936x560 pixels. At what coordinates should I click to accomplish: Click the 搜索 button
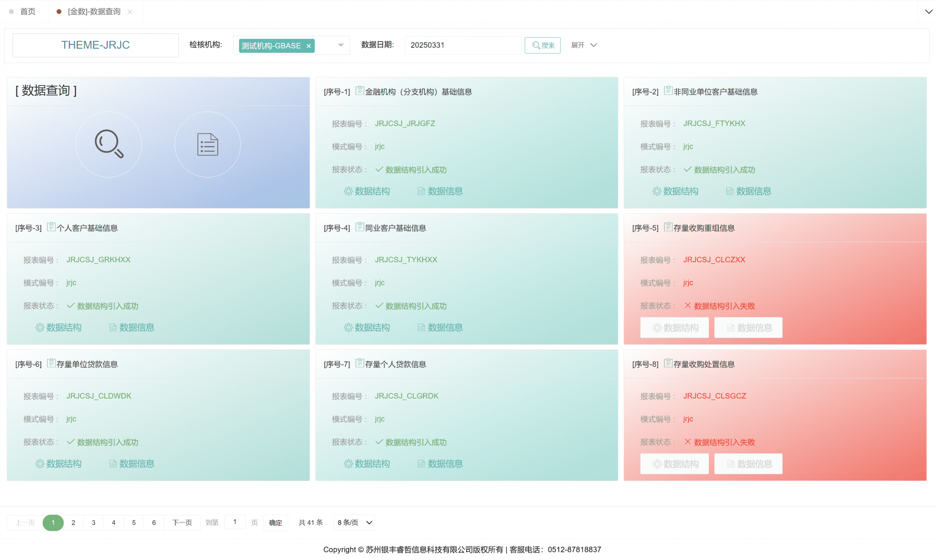point(542,45)
